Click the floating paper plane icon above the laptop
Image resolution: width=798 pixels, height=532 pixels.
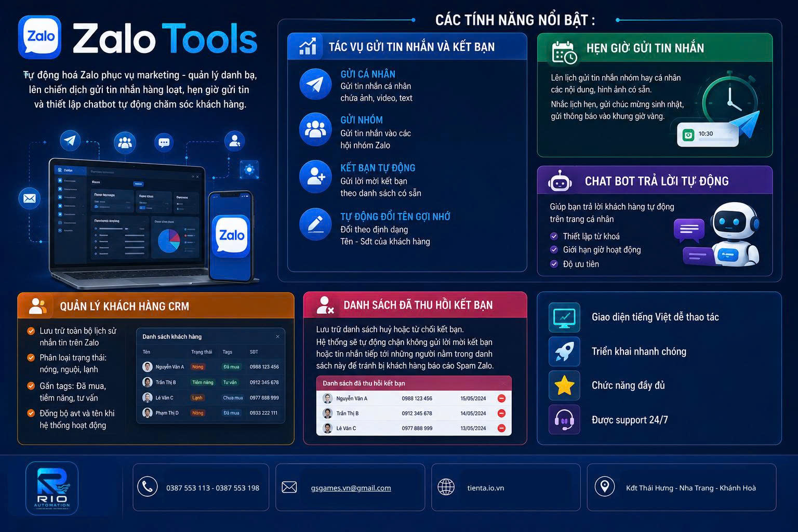[x=70, y=140]
